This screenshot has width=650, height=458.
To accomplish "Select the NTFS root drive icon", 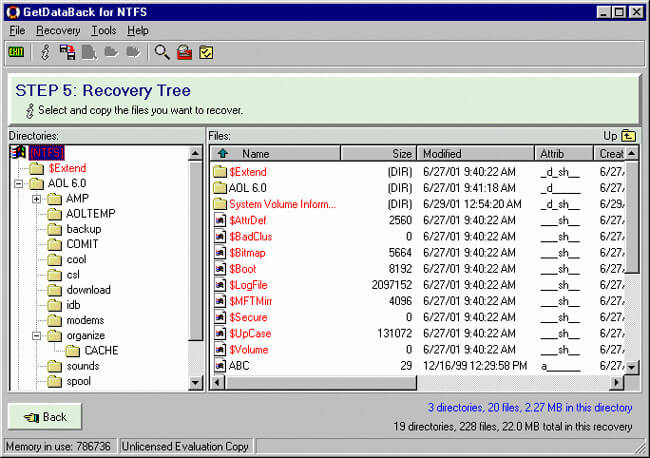I will 18,152.
